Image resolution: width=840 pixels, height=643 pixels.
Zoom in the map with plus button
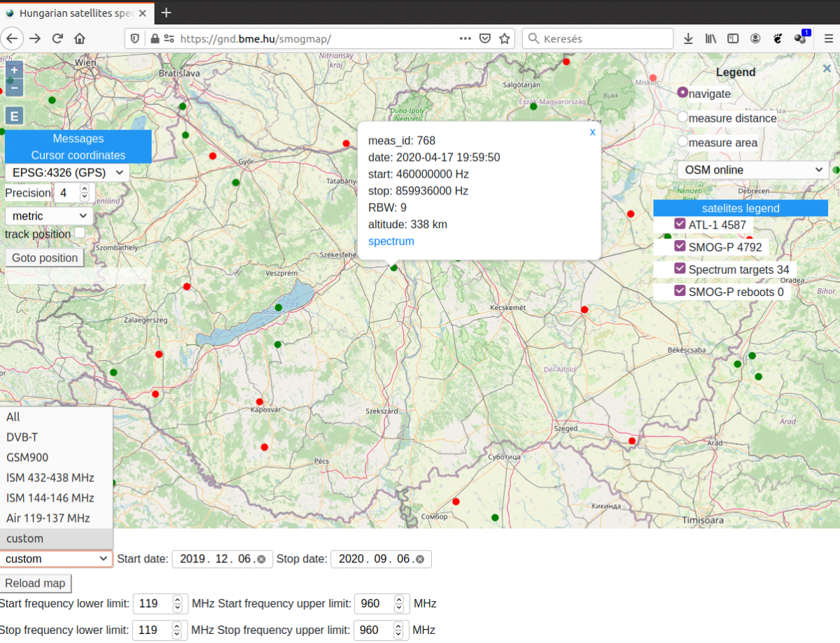14,70
